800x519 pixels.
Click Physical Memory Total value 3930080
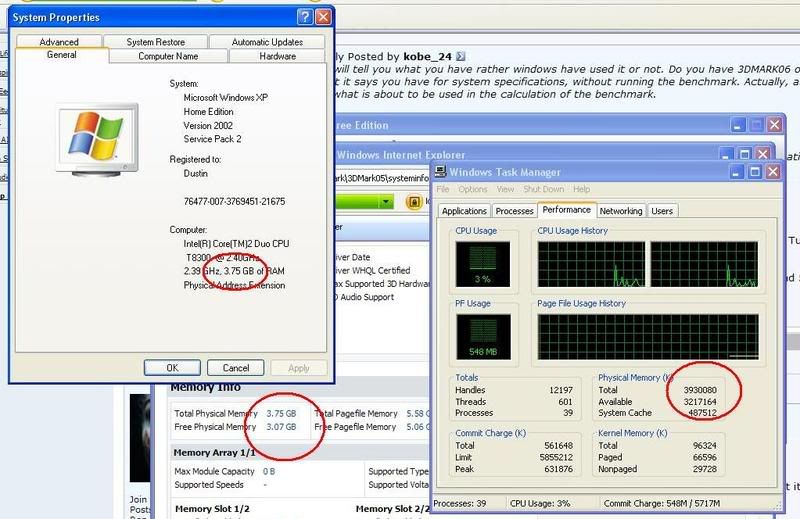[x=700, y=390]
